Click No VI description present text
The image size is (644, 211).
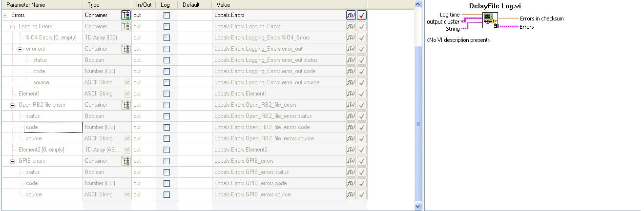pos(458,40)
